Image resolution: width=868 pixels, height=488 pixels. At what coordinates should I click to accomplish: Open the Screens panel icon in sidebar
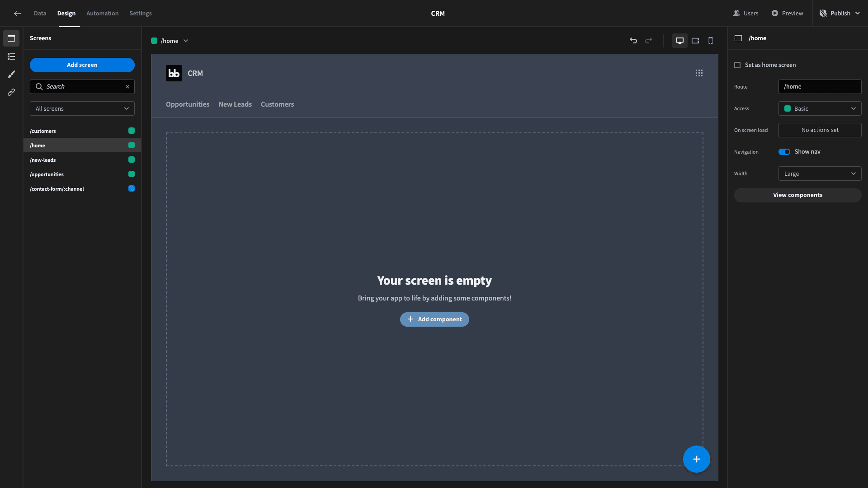coord(11,38)
